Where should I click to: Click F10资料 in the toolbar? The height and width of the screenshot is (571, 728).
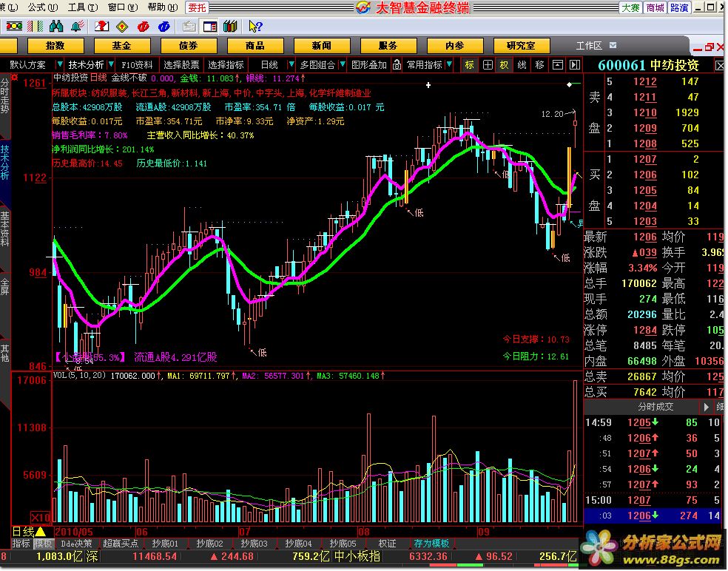pos(137,64)
